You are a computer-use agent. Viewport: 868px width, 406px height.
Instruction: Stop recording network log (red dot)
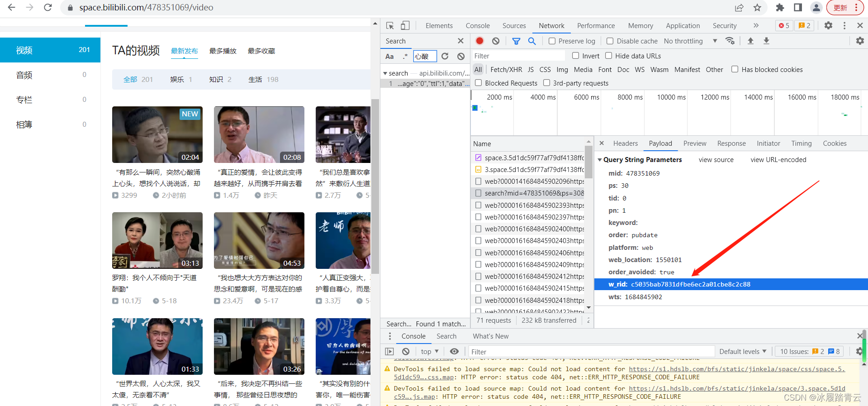click(480, 41)
